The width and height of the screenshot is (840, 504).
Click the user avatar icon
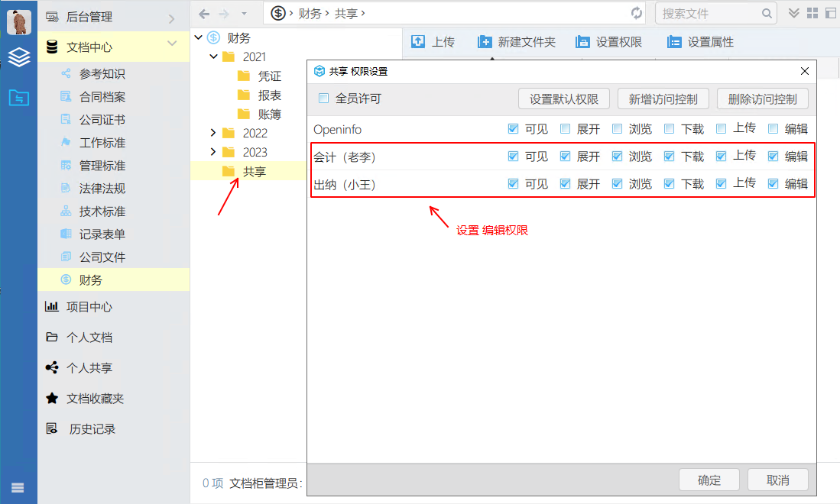click(x=18, y=22)
